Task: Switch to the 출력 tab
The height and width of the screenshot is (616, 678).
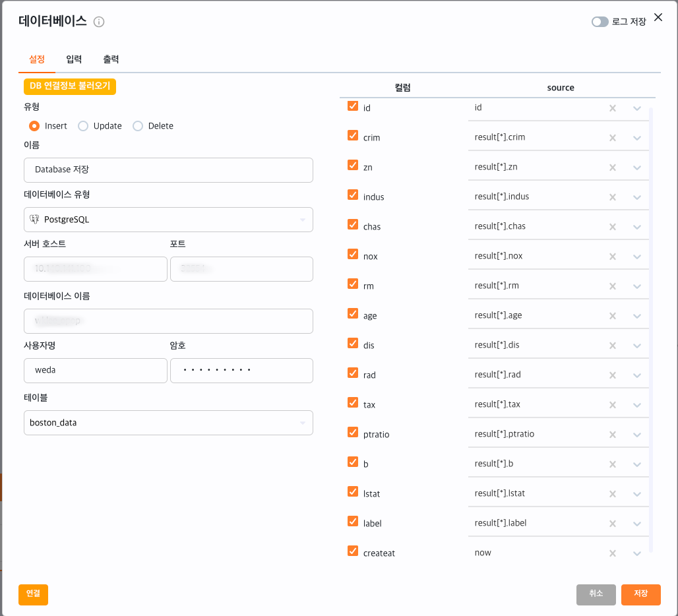Action: (x=111, y=59)
